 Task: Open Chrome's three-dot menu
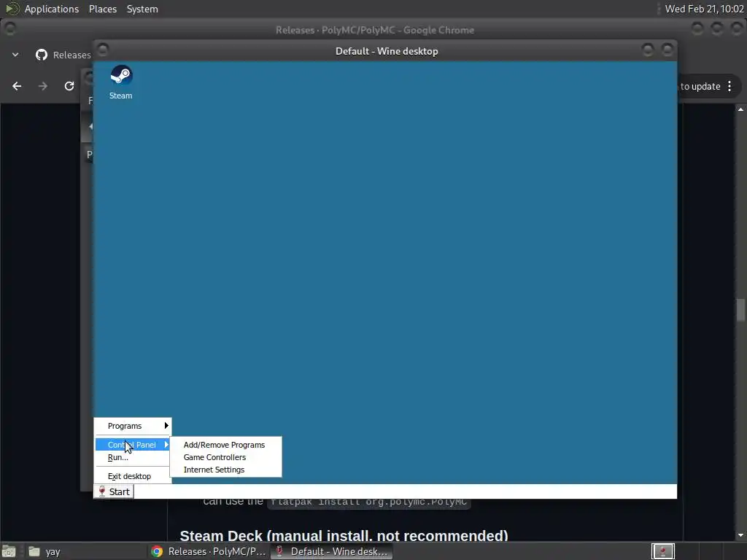[x=729, y=86]
